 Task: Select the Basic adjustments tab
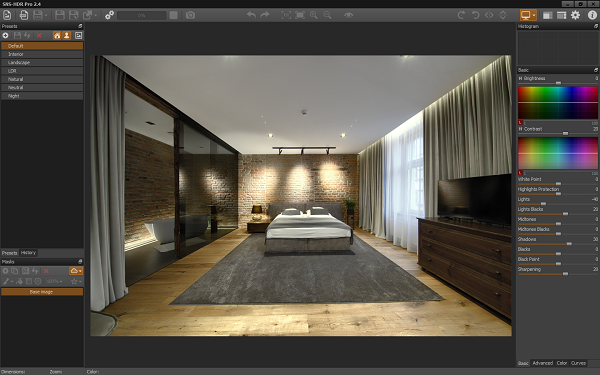523,363
